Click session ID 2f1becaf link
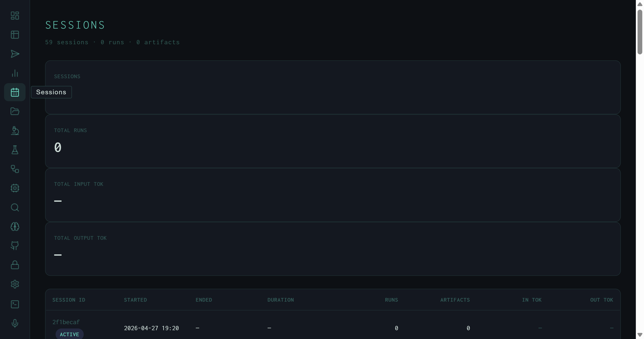 (x=66, y=322)
